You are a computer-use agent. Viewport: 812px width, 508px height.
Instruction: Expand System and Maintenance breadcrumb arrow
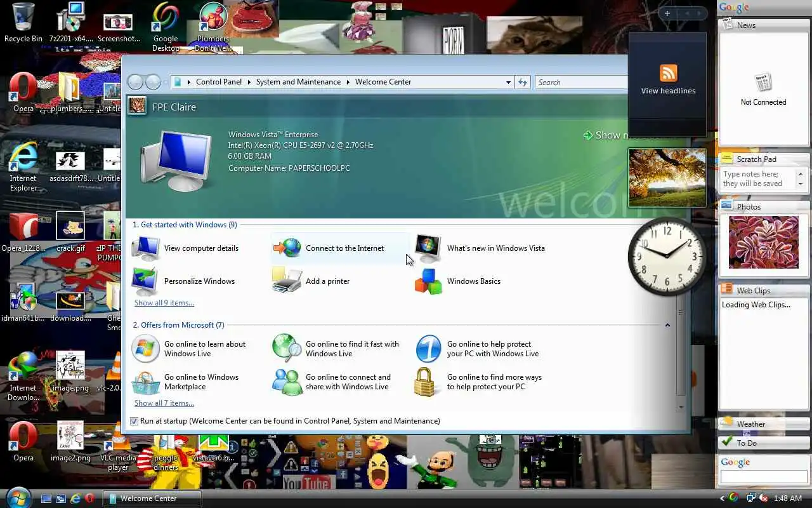(348, 82)
